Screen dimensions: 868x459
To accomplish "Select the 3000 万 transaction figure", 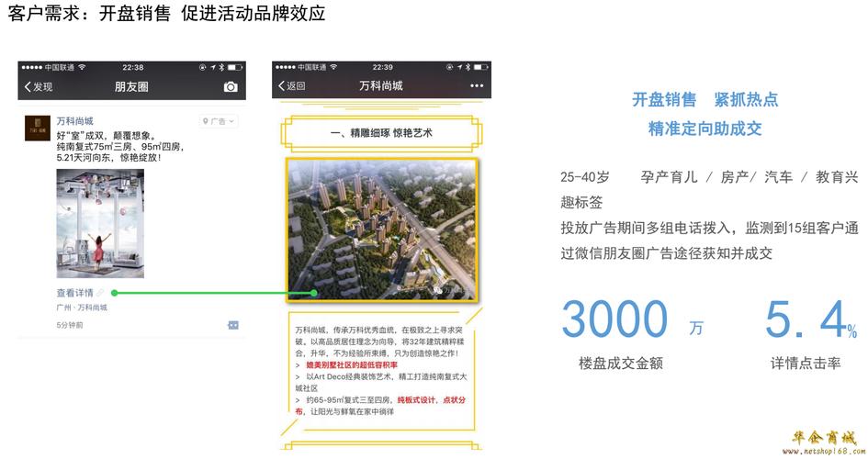I will [632, 319].
